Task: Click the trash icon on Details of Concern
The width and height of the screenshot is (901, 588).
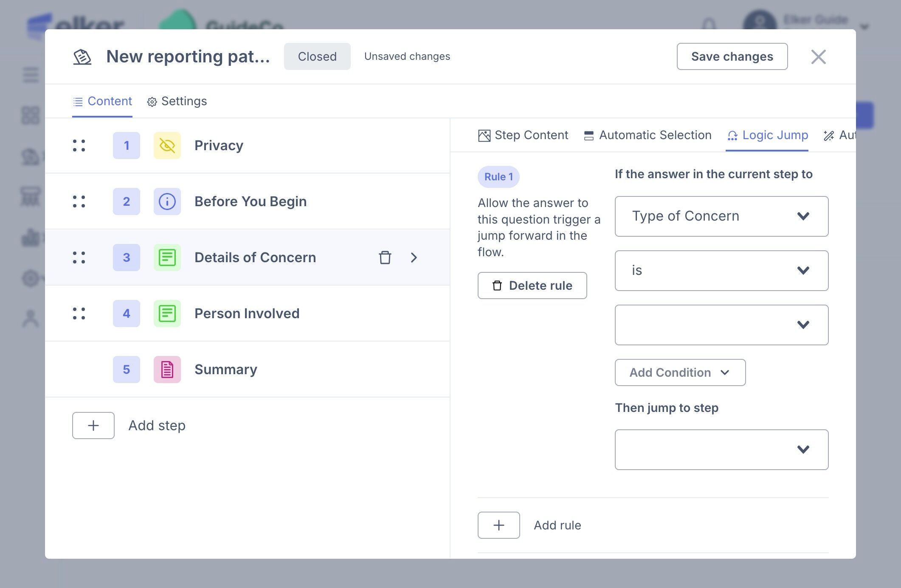Action: click(385, 258)
